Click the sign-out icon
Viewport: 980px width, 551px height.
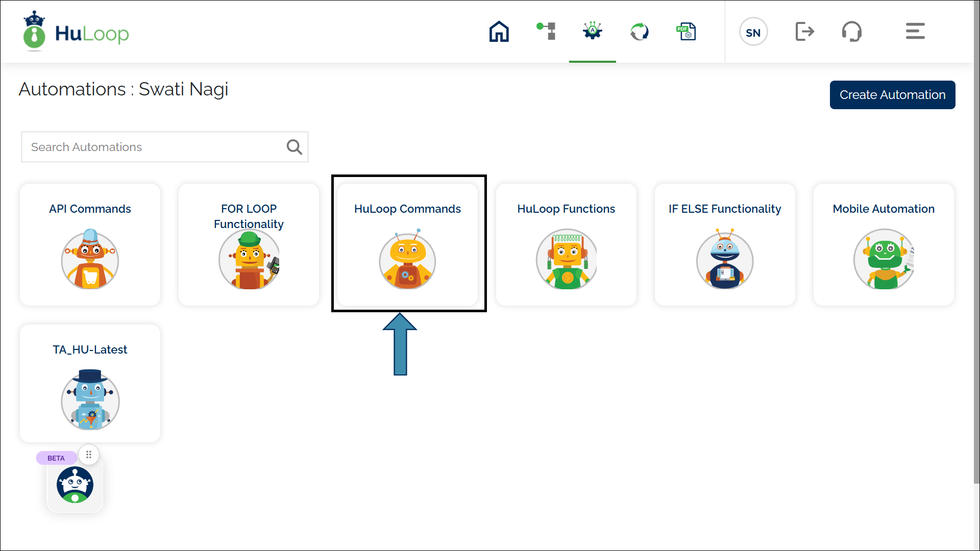click(x=805, y=31)
